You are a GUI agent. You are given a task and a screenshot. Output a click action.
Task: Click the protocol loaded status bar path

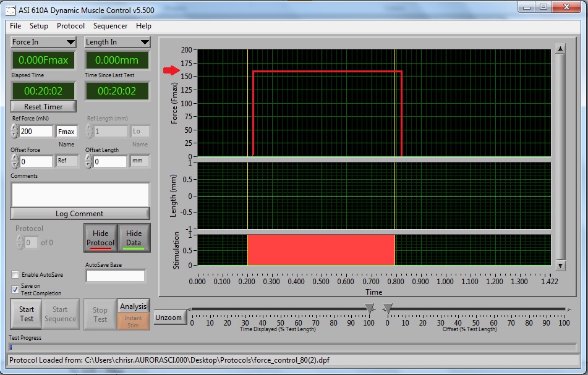(x=169, y=360)
